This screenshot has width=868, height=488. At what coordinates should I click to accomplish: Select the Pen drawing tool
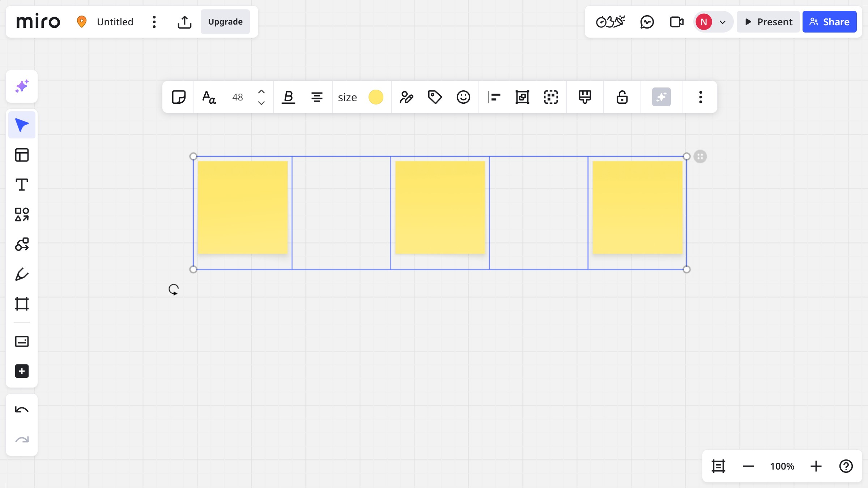pos(22,274)
